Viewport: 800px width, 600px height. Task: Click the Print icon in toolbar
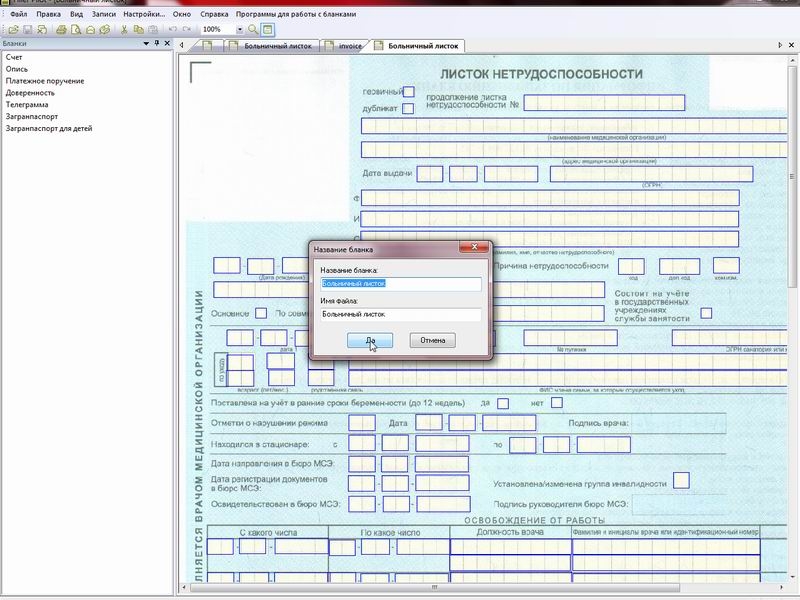pyautogui.click(x=62, y=30)
